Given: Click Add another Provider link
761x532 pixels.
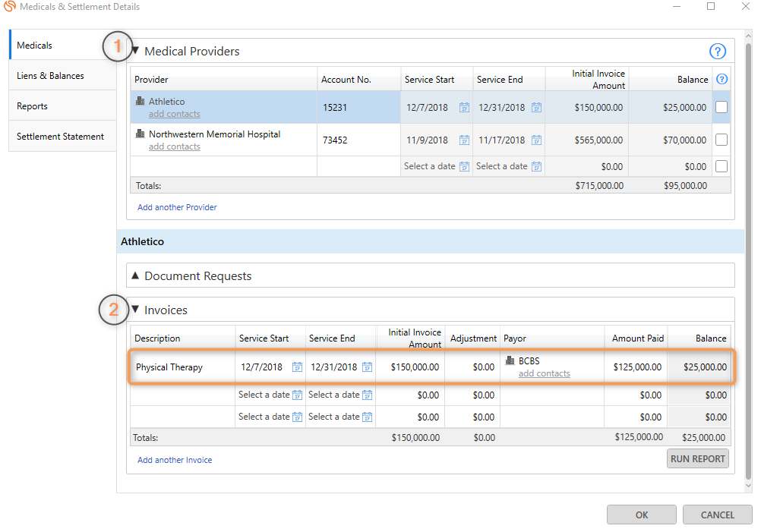Looking at the screenshot, I should click(177, 207).
